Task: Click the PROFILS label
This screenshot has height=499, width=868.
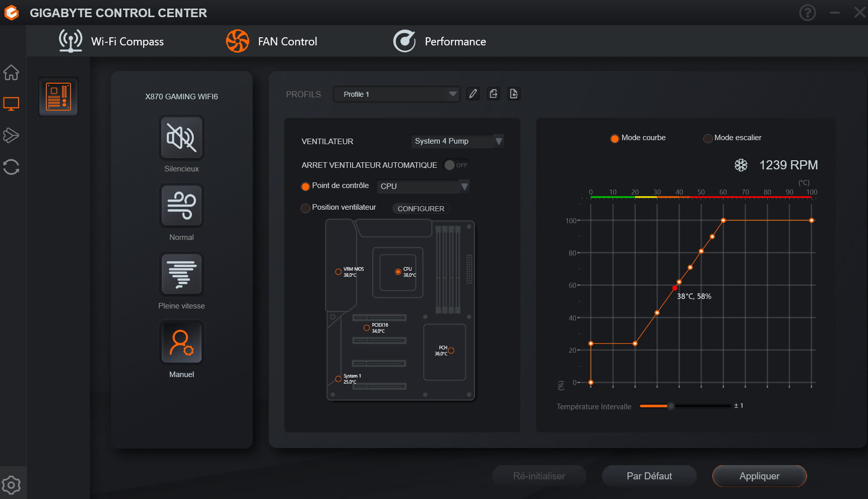Action: click(x=303, y=94)
